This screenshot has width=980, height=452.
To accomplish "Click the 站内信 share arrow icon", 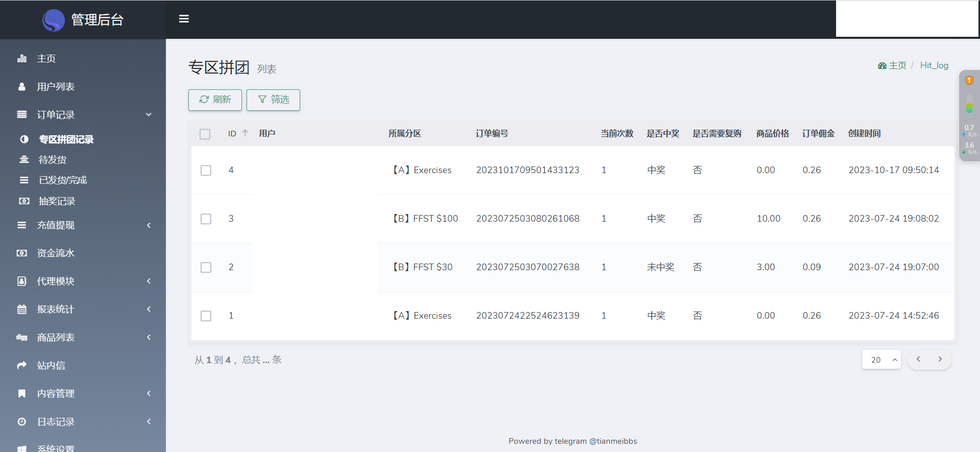I will coord(22,366).
